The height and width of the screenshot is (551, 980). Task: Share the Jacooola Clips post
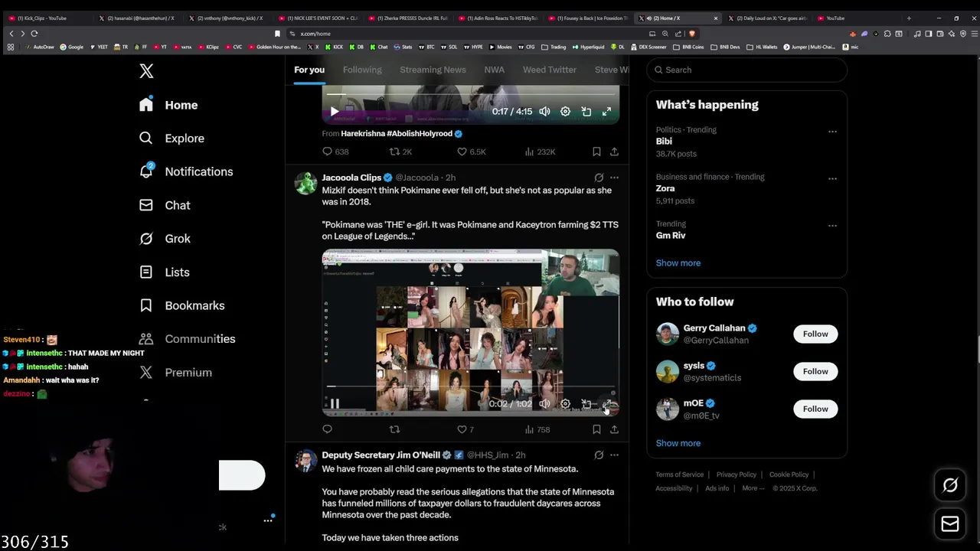pyautogui.click(x=614, y=429)
